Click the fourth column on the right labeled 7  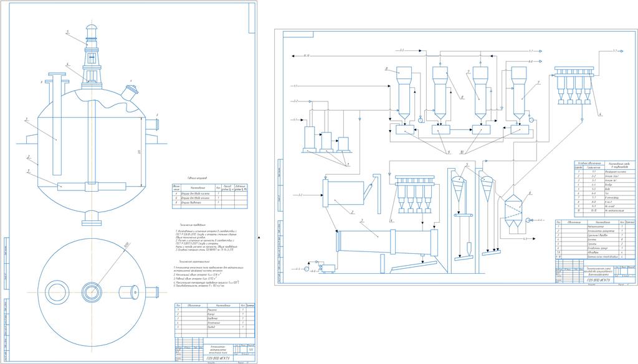pos(519,93)
